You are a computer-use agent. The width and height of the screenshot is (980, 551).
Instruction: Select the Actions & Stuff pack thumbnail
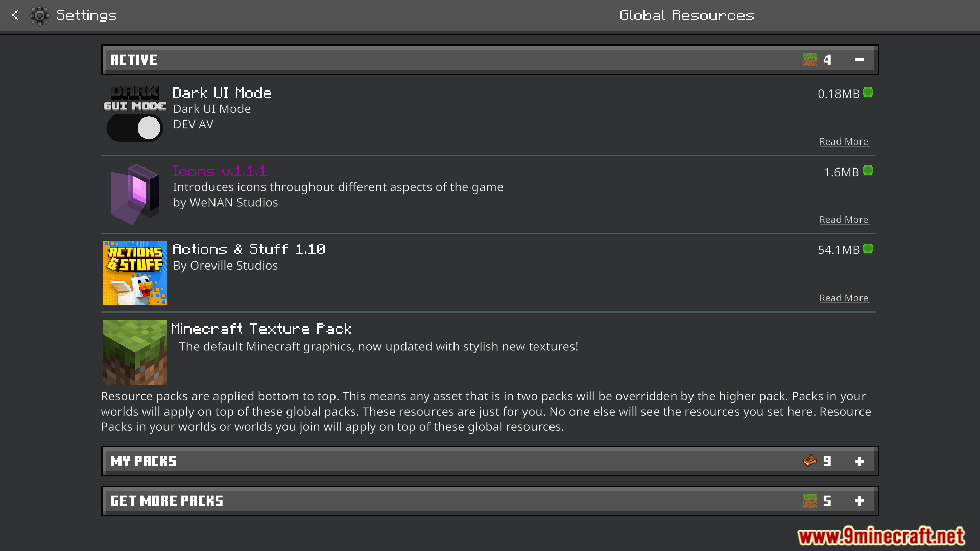(135, 273)
